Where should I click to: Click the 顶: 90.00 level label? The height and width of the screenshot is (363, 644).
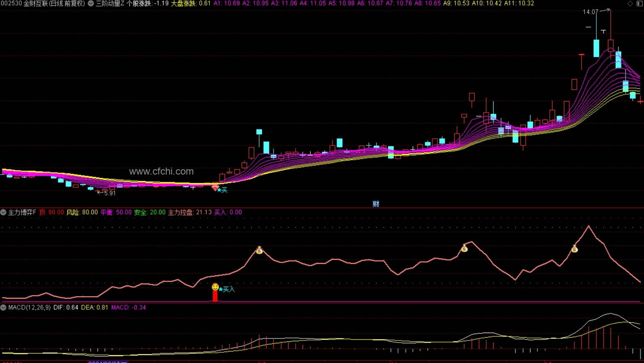click(x=52, y=212)
